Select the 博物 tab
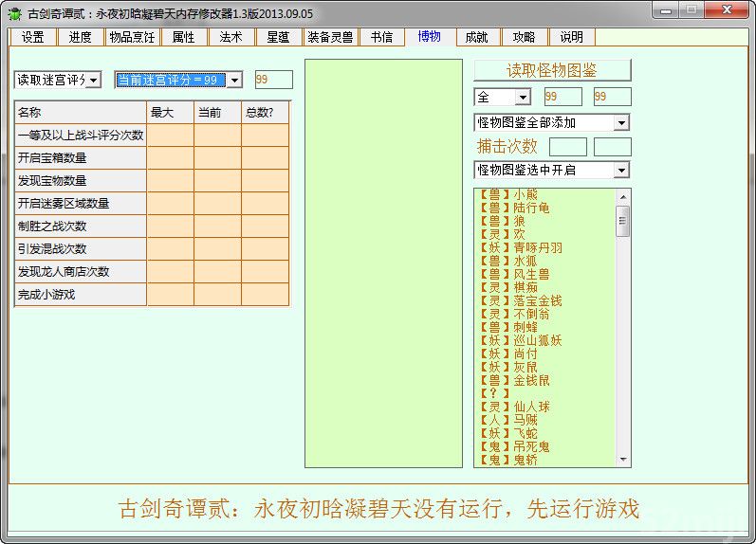 point(429,37)
